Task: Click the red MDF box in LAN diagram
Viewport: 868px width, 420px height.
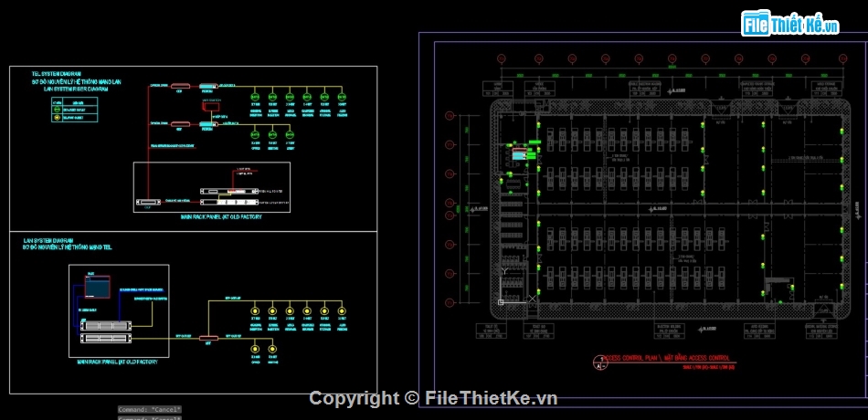Action: [208, 339]
